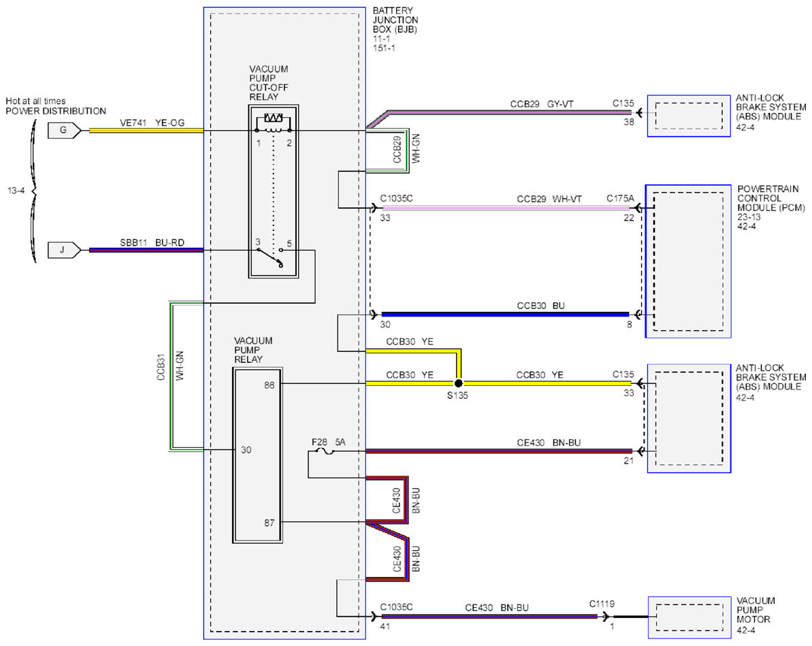Click the CCB29 WH-VT wire label
Viewport: 812px width, 646px height.
click(x=549, y=199)
